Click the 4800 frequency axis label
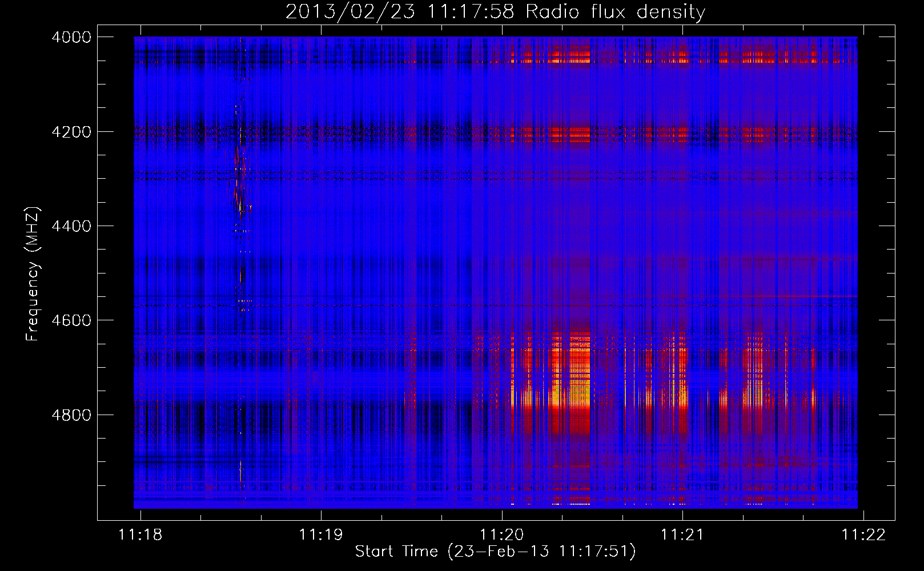This screenshot has height=571, width=924. coord(71,415)
